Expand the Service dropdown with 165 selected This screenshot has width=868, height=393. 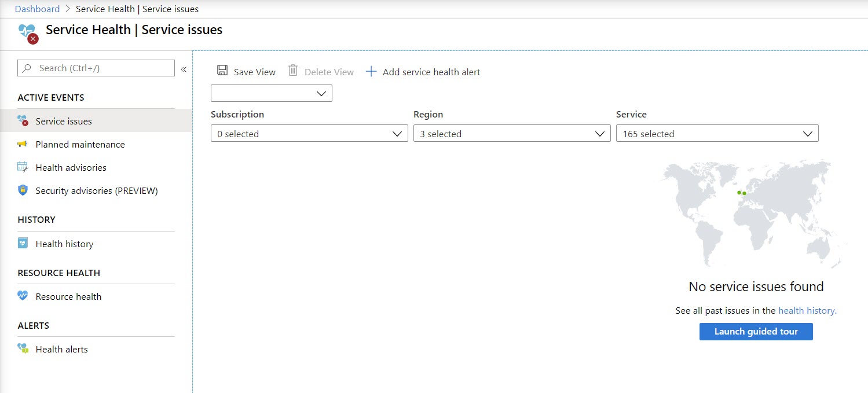tap(717, 134)
